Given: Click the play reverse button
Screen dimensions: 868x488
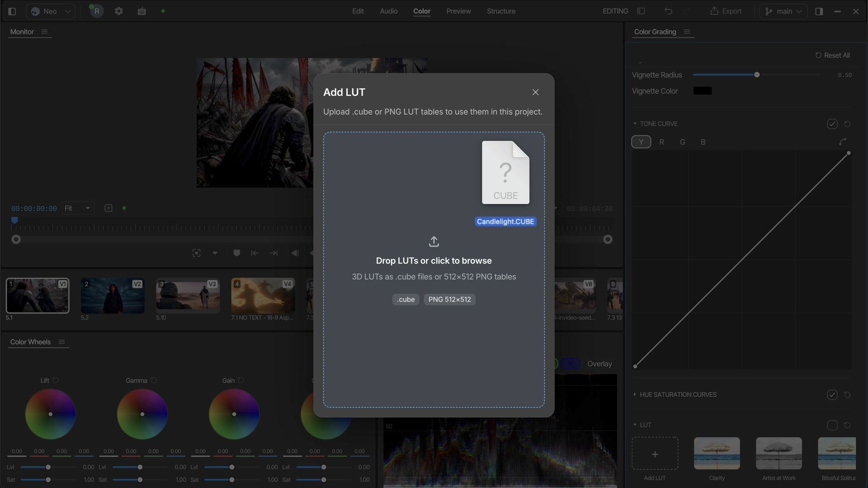Looking at the screenshot, I should click(x=295, y=253).
